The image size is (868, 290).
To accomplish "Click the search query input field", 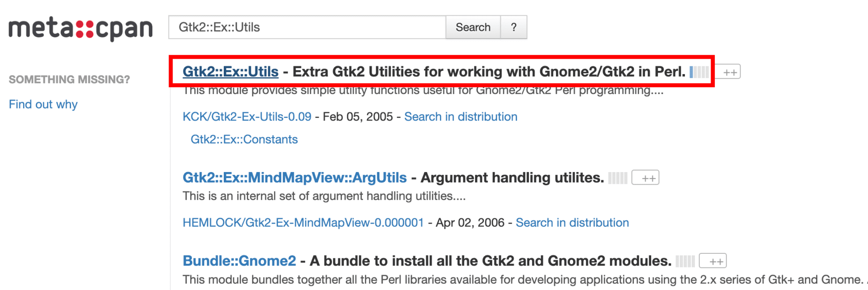I will click(x=307, y=27).
